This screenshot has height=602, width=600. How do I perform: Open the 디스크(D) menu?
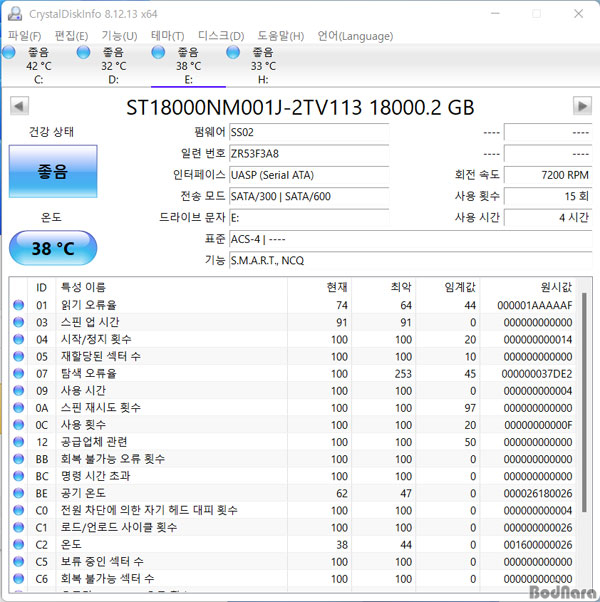point(221,36)
